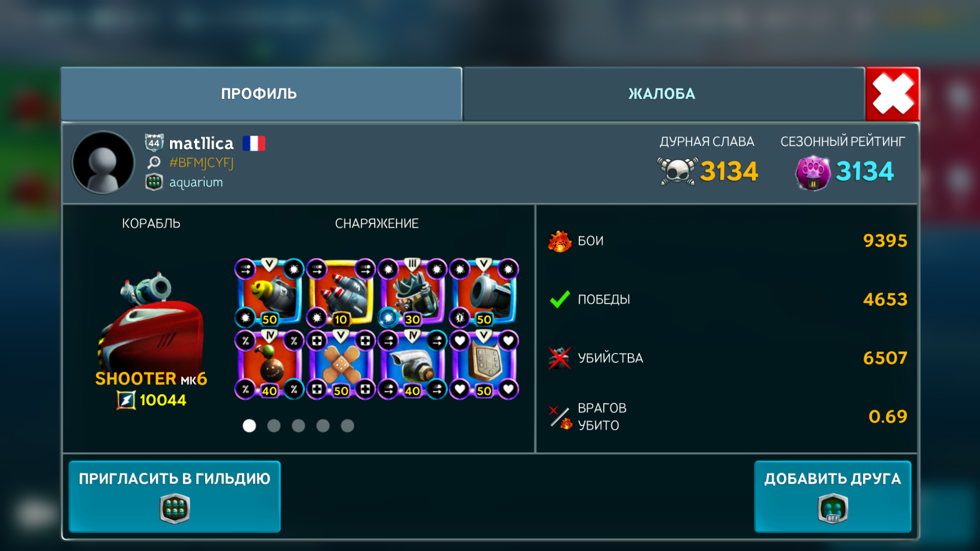Open the aquarium guild link
Viewport: 980px width, 551px height.
point(196,182)
